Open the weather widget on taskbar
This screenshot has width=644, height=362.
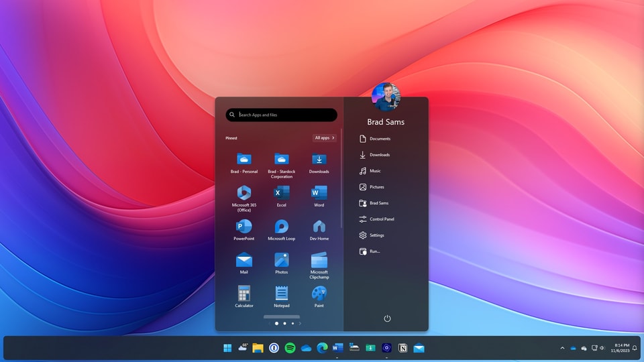[x=243, y=348]
